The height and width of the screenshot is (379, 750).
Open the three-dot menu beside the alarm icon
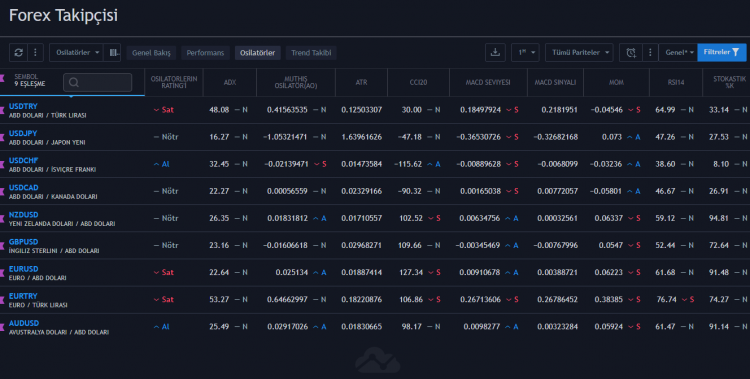tap(650, 53)
